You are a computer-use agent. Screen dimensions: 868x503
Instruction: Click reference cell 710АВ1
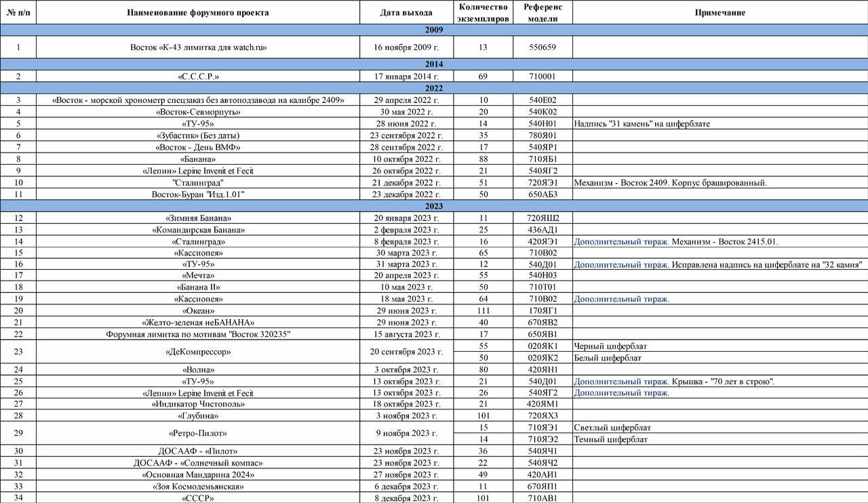pos(542,499)
